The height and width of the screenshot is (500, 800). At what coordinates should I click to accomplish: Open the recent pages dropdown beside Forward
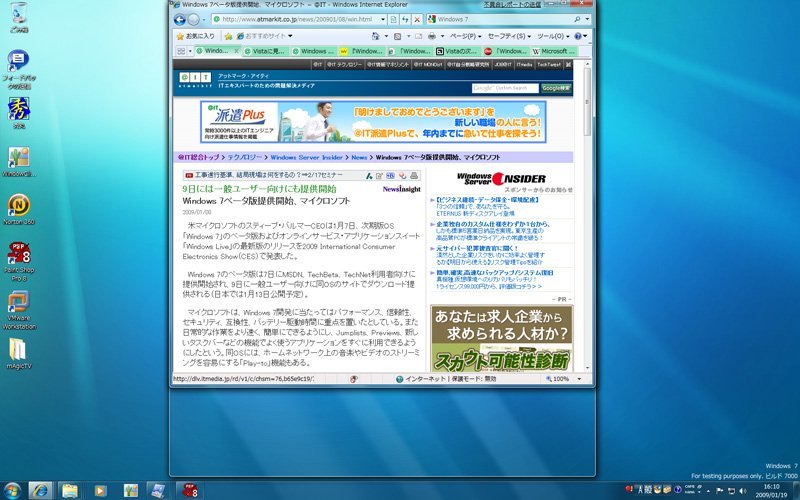click(x=204, y=20)
